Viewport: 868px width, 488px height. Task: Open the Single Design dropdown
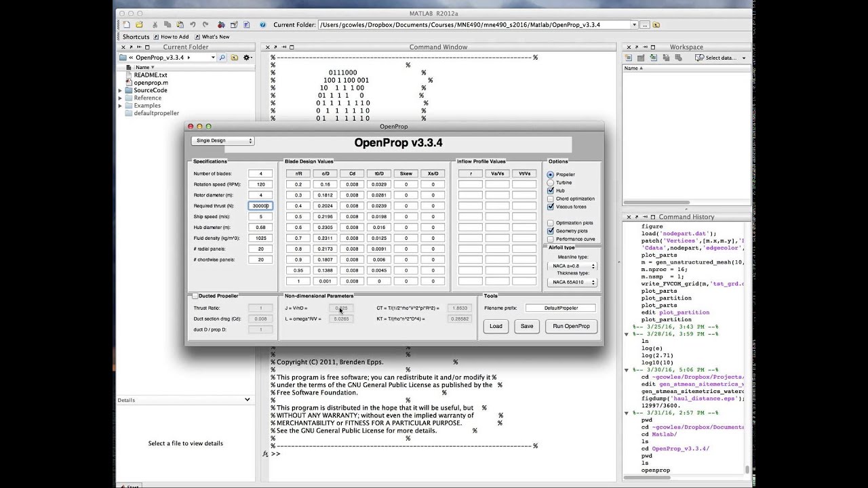[222, 141]
